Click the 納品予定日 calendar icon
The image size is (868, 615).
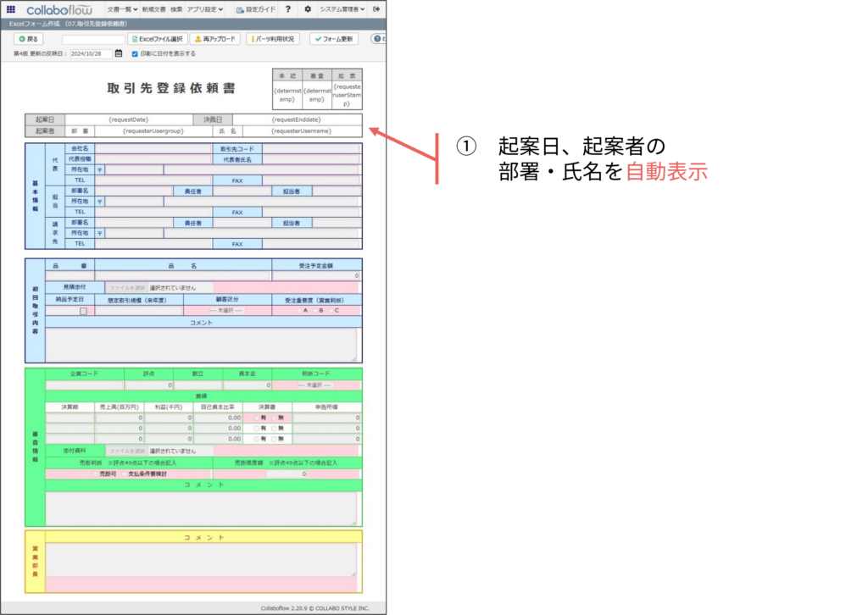tap(83, 311)
